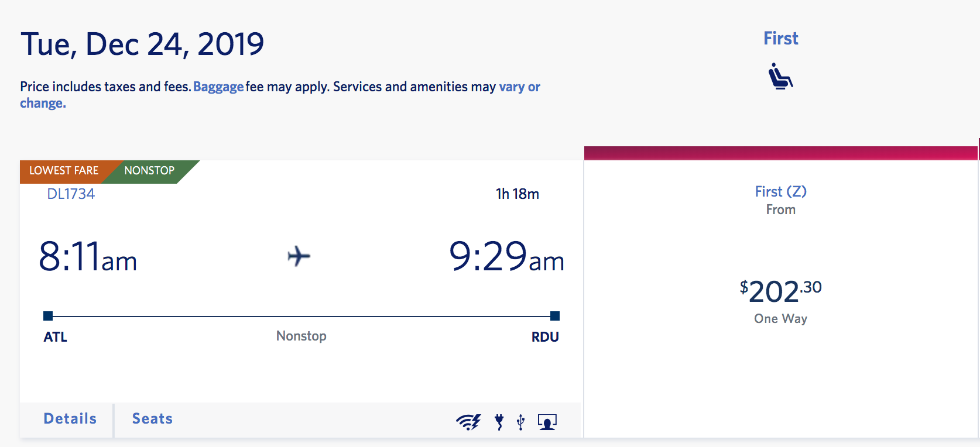
Task: Click the First cabin column header
Action: coord(780,39)
